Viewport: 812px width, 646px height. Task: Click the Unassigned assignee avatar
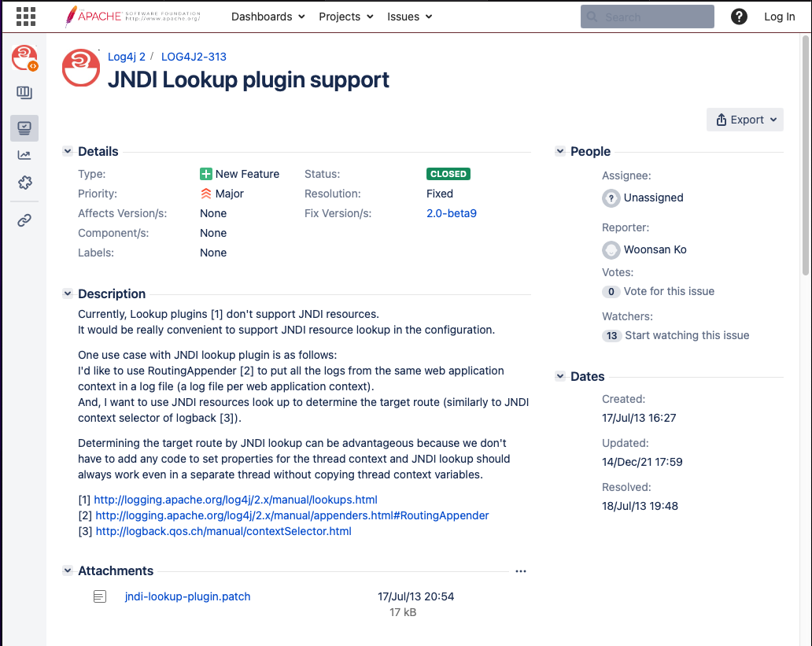611,198
